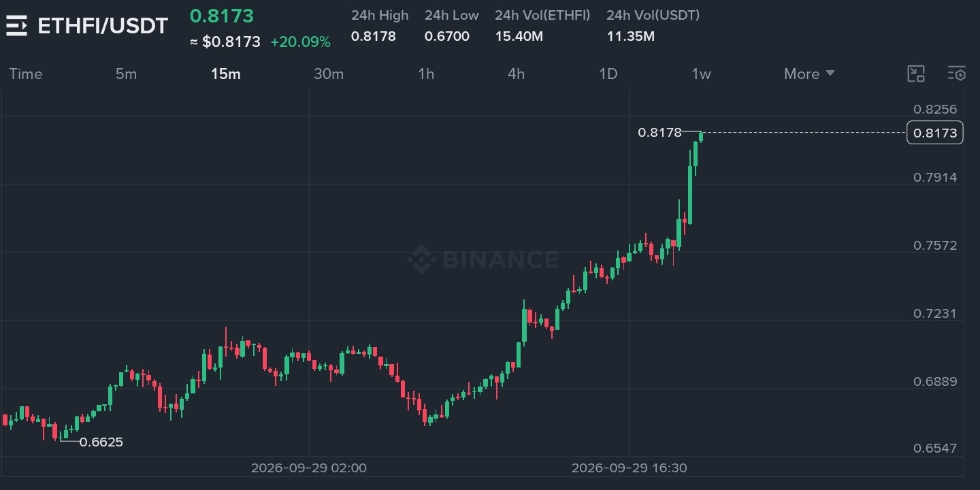Click the 0.6625 low price marker

click(x=101, y=442)
